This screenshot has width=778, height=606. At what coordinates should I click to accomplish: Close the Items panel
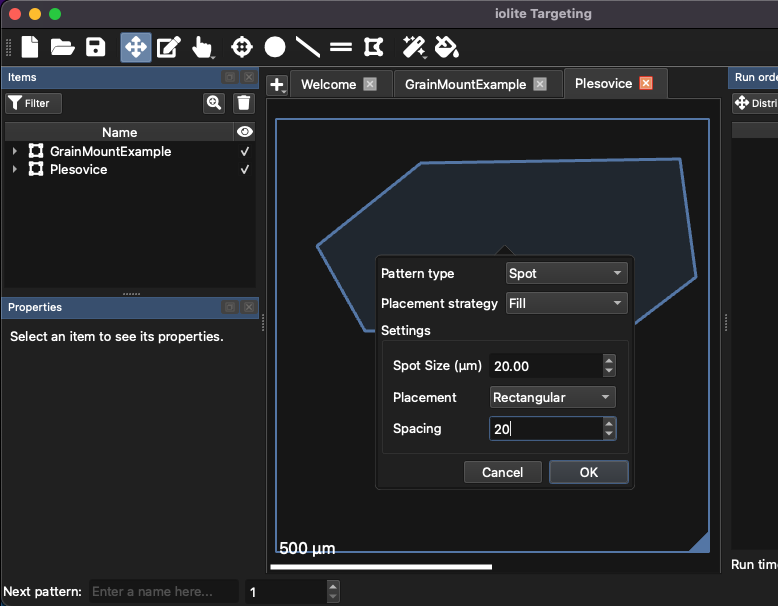click(x=249, y=77)
